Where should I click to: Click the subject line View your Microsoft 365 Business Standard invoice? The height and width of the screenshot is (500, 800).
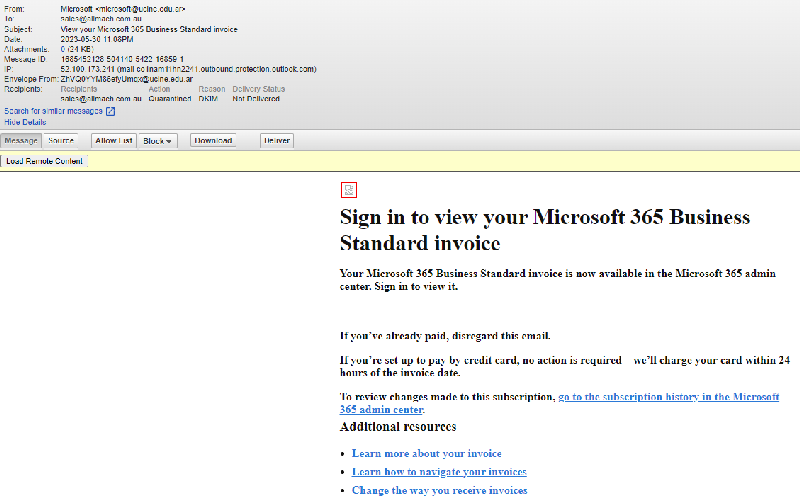tap(149, 30)
